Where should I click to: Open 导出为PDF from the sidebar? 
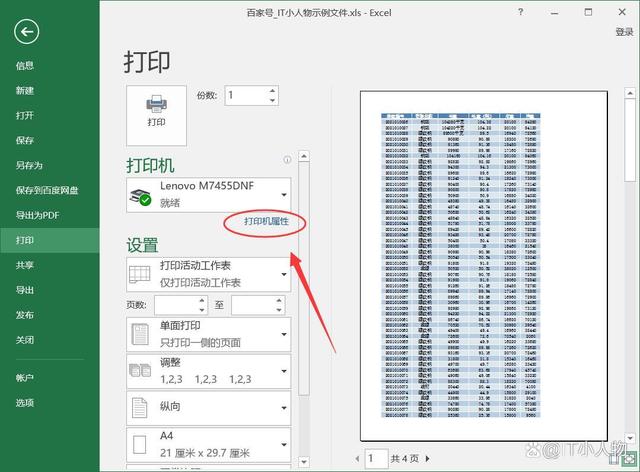(x=37, y=215)
